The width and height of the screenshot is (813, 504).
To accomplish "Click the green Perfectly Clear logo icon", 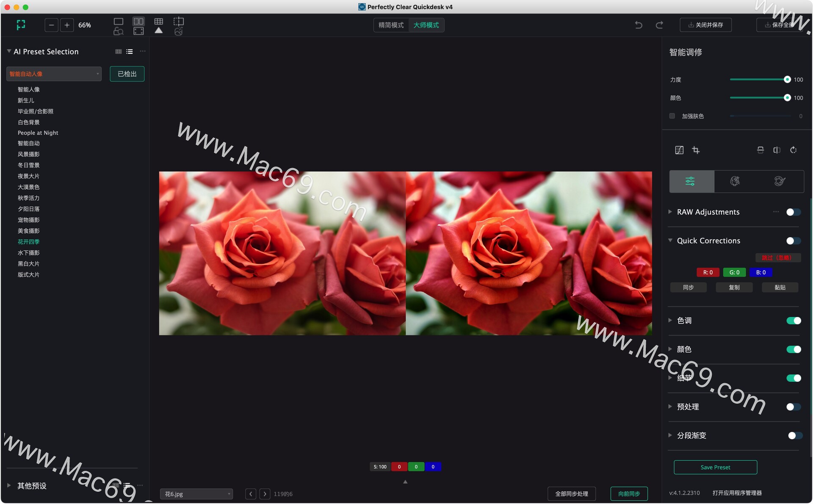I will click(21, 25).
